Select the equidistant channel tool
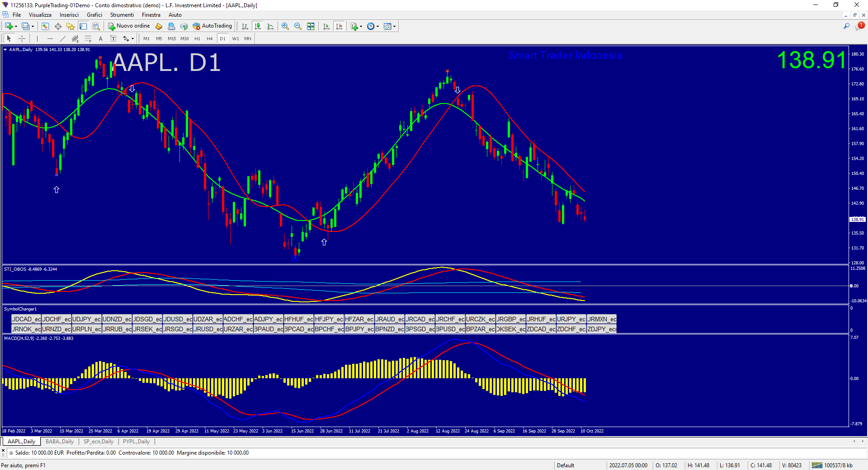The height and width of the screenshot is (470, 868). click(75, 39)
